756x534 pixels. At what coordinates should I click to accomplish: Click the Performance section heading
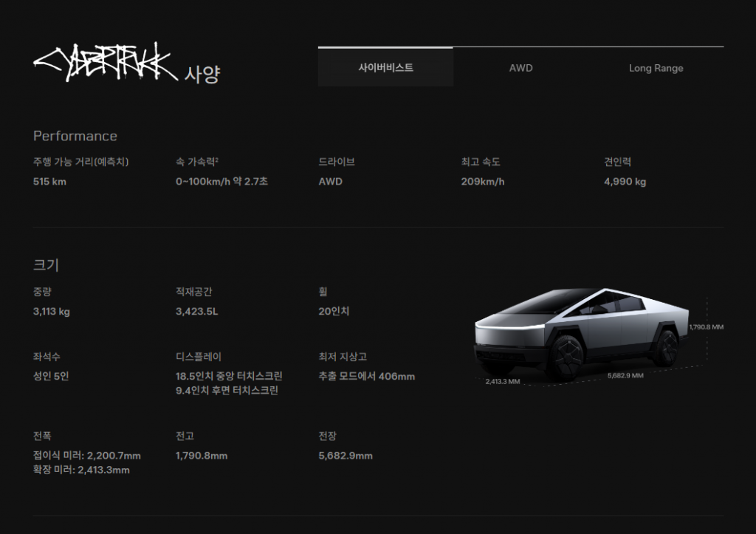pos(75,136)
